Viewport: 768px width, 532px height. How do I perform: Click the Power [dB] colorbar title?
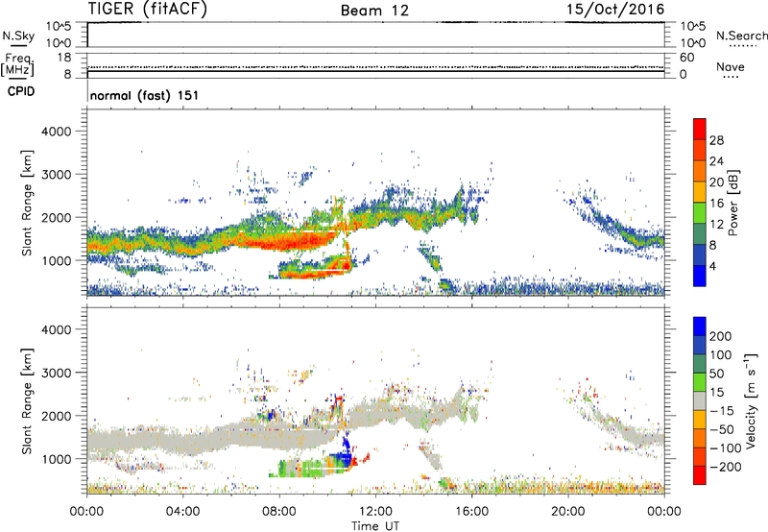pos(732,203)
